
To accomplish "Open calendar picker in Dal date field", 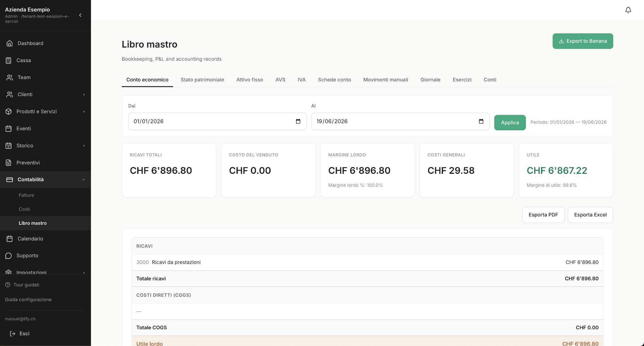I will point(298,121).
